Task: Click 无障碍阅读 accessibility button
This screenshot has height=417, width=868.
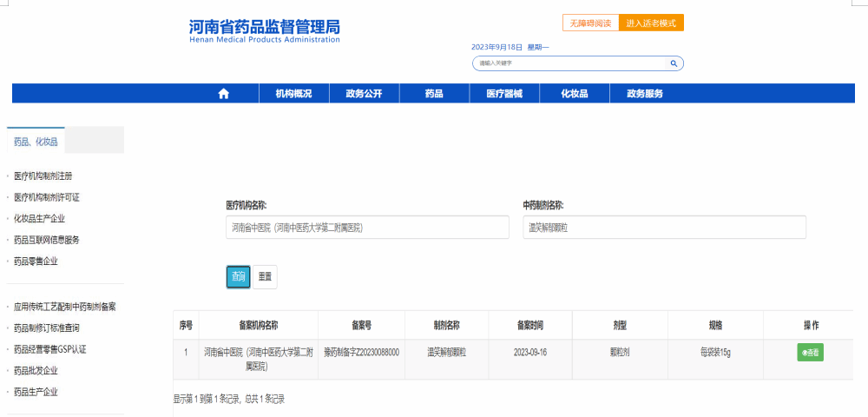Action: tap(590, 23)
